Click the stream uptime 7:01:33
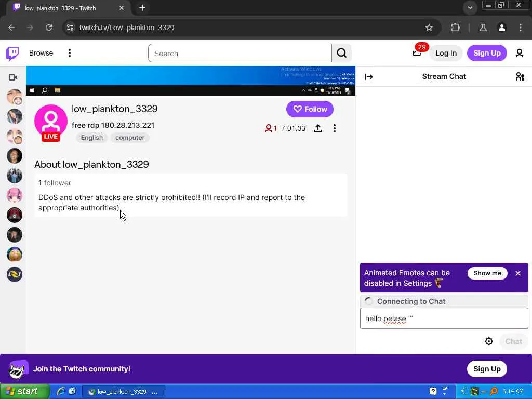The height and width of the screenshot is (399, 532). click(293, 128)
